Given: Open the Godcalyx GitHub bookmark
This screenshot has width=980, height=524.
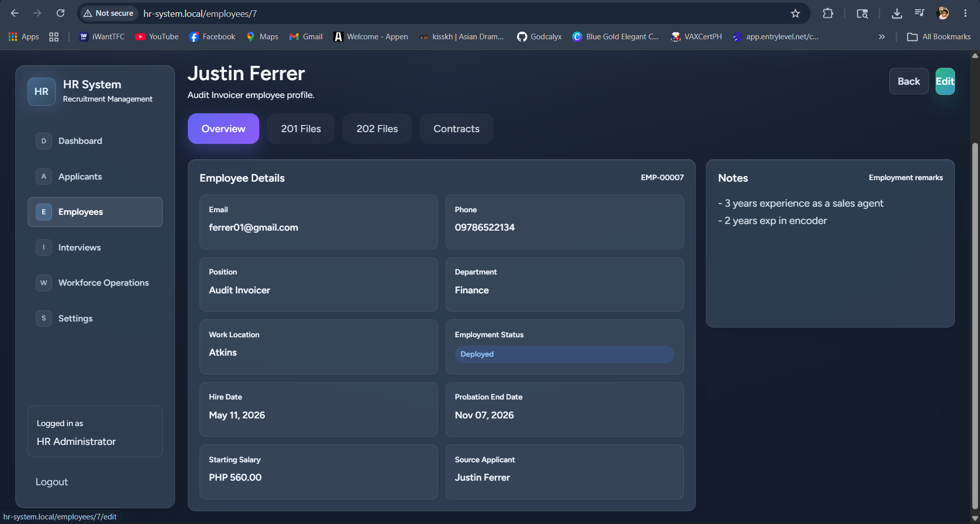Looking at the screenshot, I should pos(540,37).
